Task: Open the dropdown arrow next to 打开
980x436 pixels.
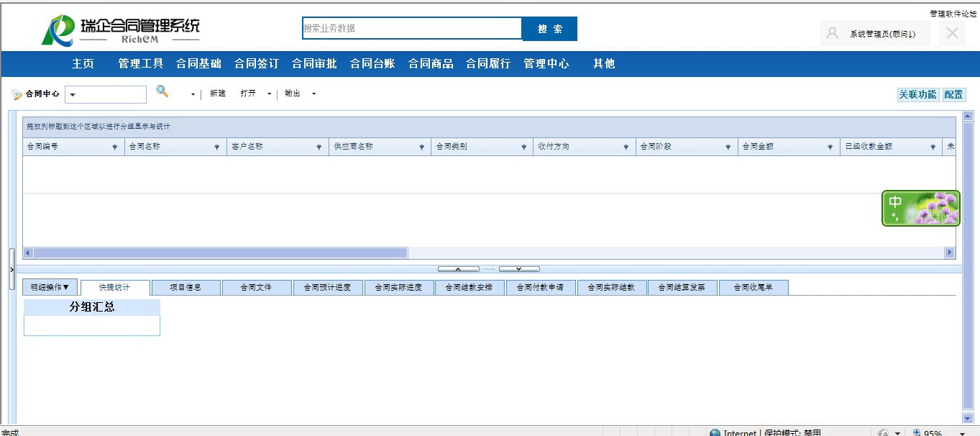Action: click(270, 94)
